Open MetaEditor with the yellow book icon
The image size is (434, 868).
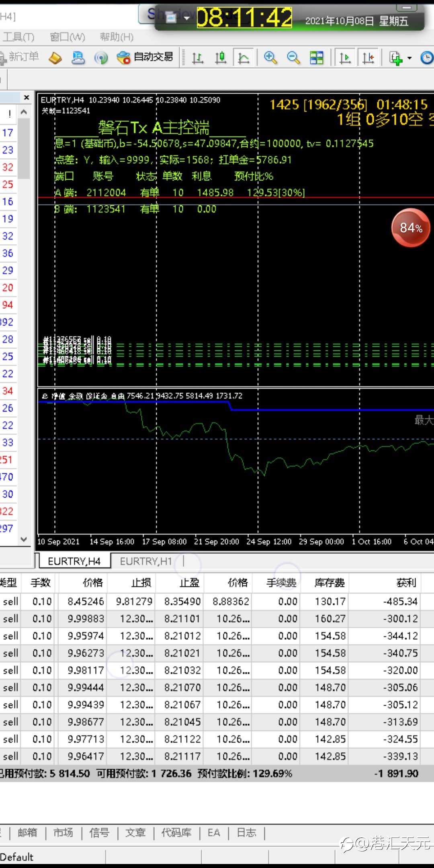pyautogui.click(x=55, y=58)
